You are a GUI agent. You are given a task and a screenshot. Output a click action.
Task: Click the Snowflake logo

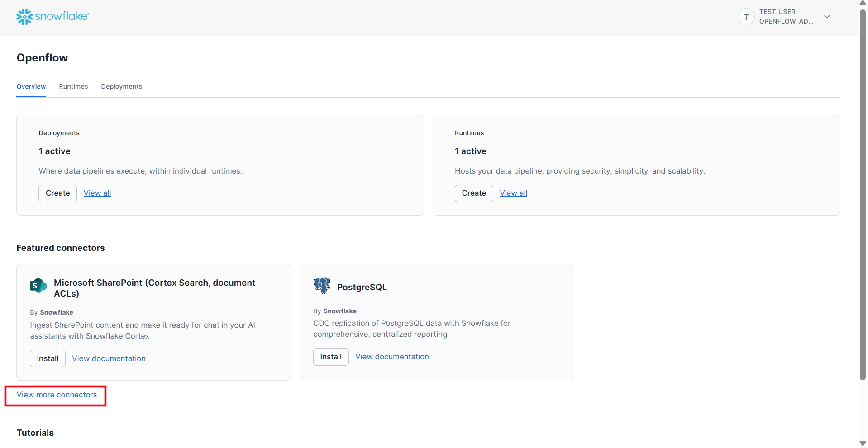click(x=53, y=17)
